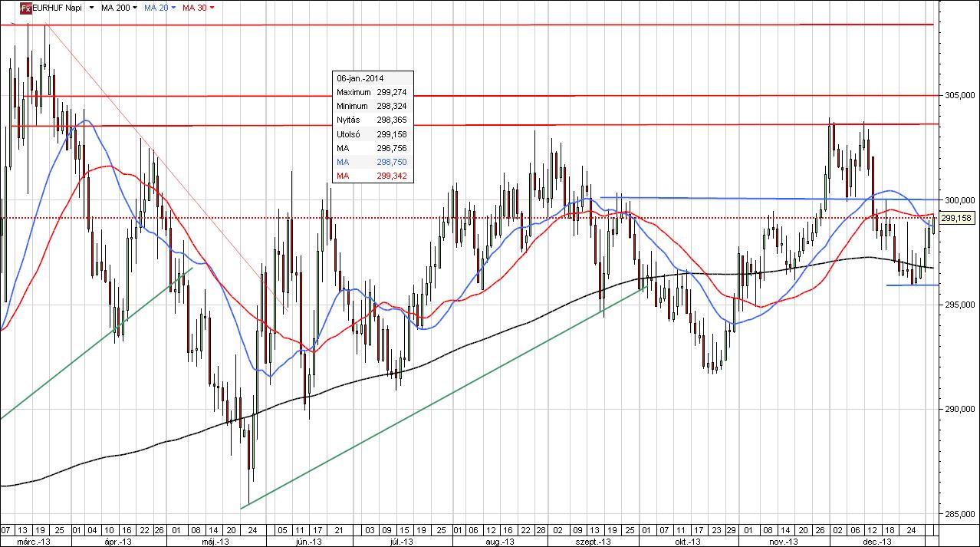Click the Fx icon beside EURHUF
The width and height of the screenshot is (980, 547).
pos(25,8)
